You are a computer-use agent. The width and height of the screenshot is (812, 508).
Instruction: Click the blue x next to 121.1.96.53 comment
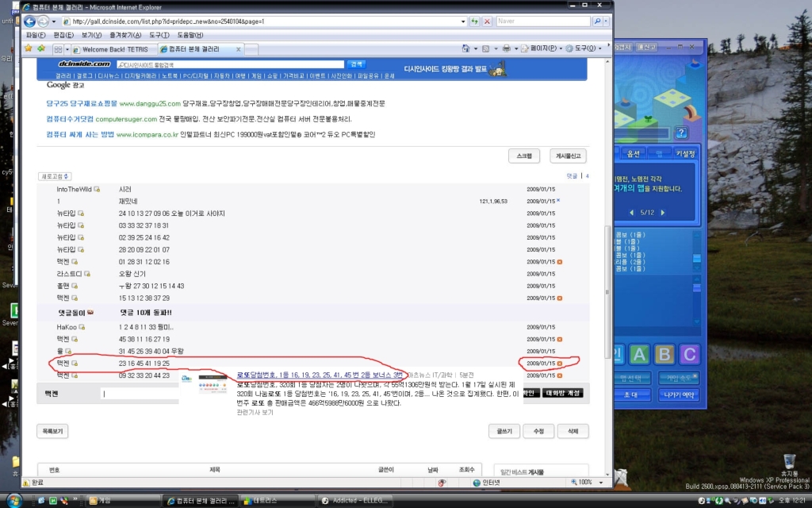(558, 201)
